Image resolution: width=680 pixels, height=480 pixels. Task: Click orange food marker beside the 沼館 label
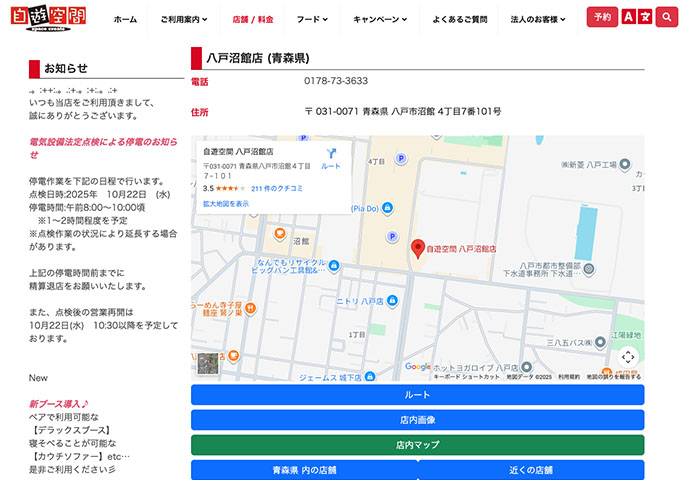280,234
